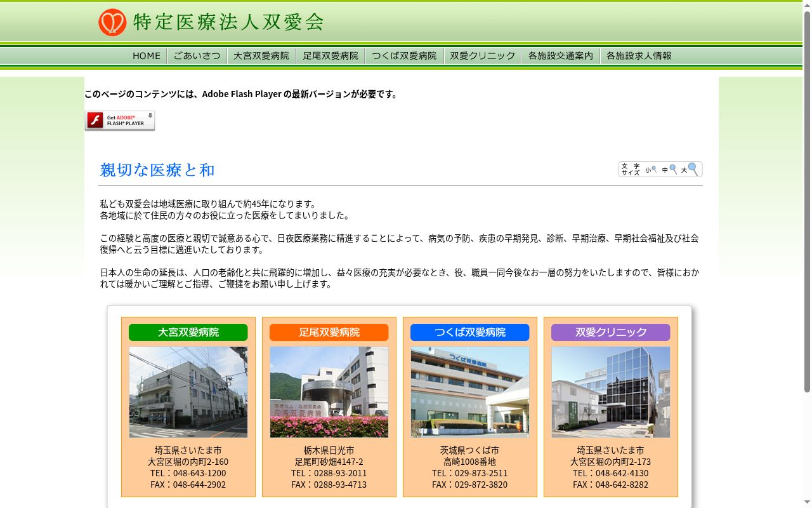Screen dimensions: 812x508
Task: Click 茨城県つくば市 text
Action: click(x=470, y=450)
